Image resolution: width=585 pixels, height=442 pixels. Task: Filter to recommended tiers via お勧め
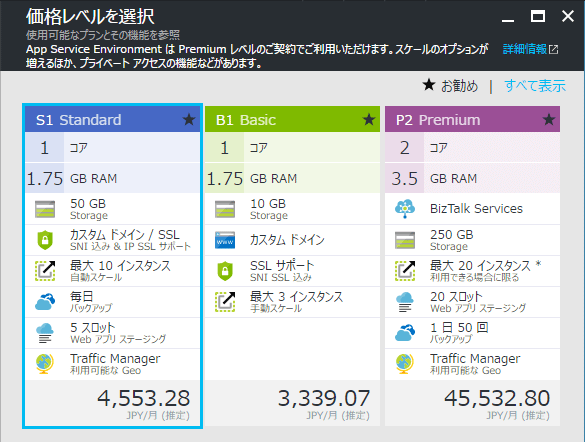459,86
